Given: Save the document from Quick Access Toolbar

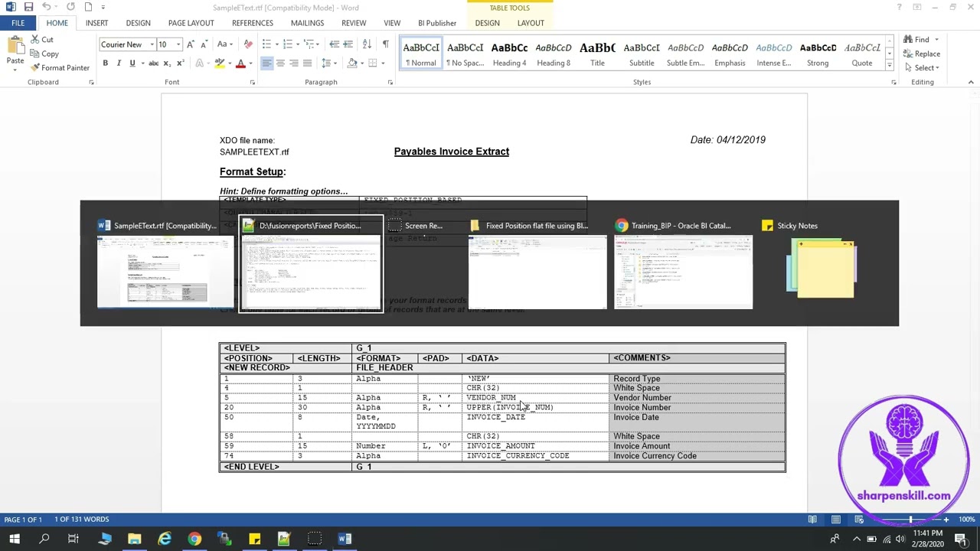Looking at the screenshot, I should [28, 8].
